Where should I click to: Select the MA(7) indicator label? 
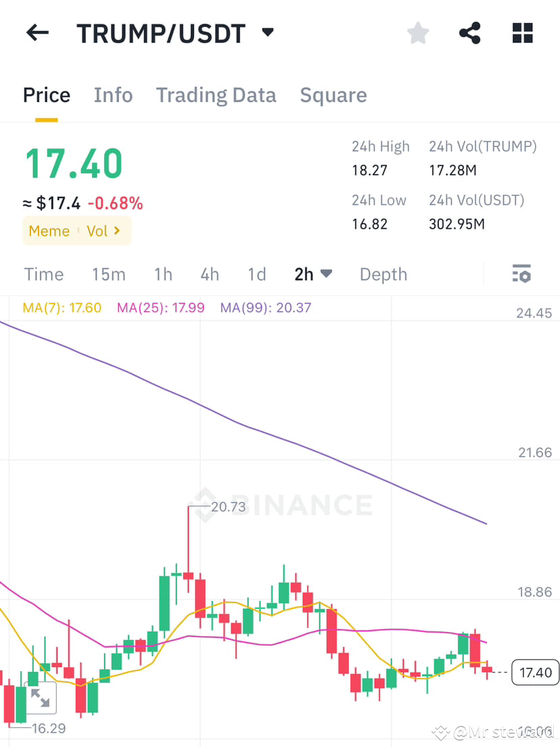62,307
